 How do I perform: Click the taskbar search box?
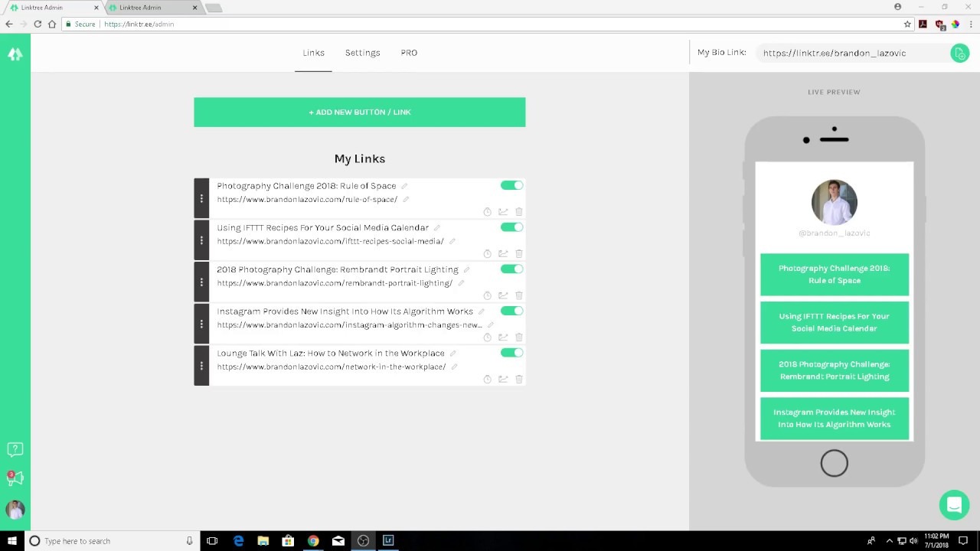point(112,541)
